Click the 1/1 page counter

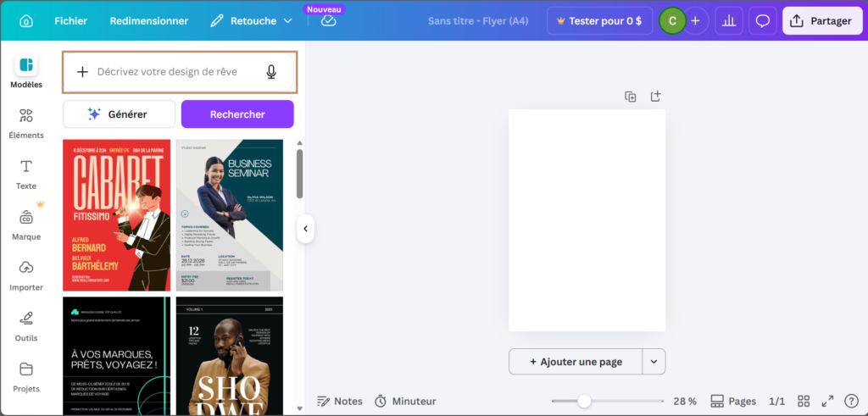776,401
